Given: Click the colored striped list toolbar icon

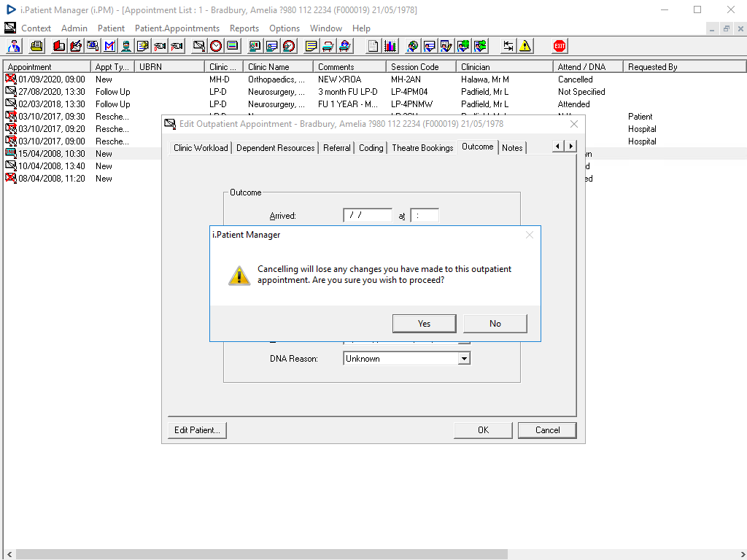Looking at the screenshot, I should pyautogui.click(x=233, y=46).
